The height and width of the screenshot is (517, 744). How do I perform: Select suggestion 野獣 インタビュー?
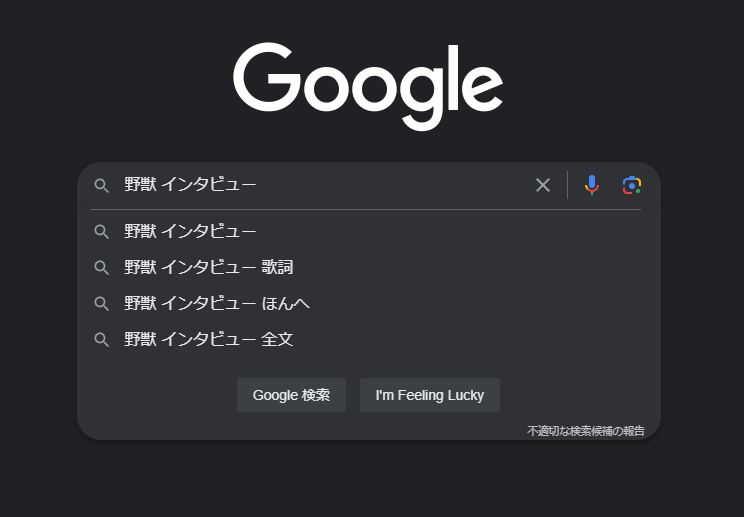(369, 231)
